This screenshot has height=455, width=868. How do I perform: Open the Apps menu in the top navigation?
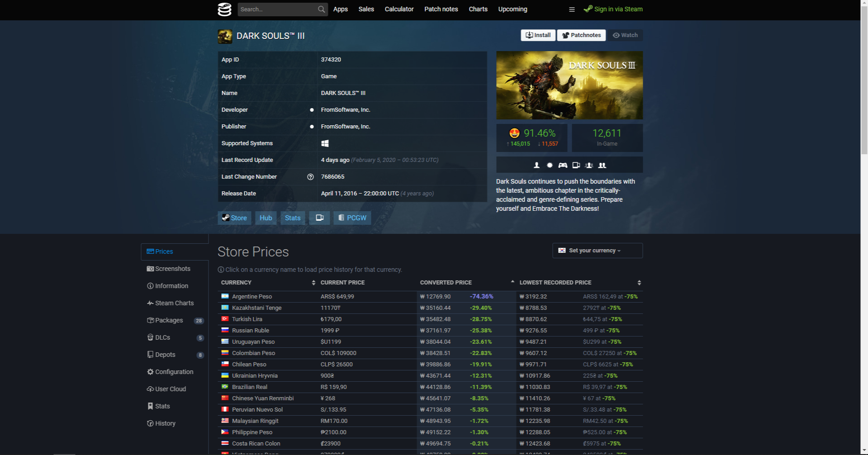(x=341, y=9)
